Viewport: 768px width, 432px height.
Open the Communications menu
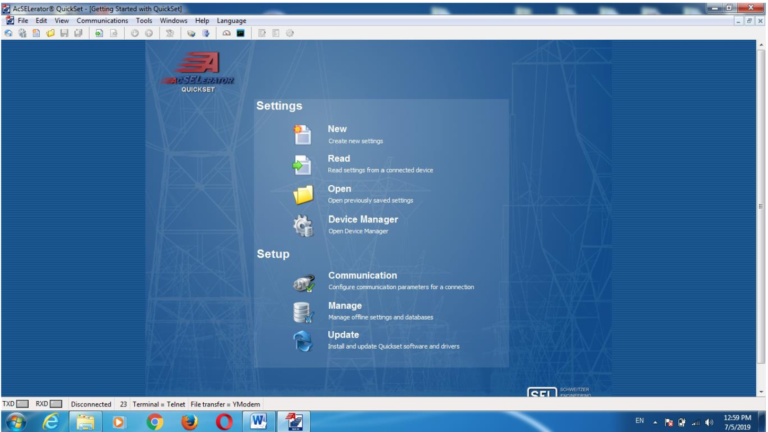pos(102,21)
